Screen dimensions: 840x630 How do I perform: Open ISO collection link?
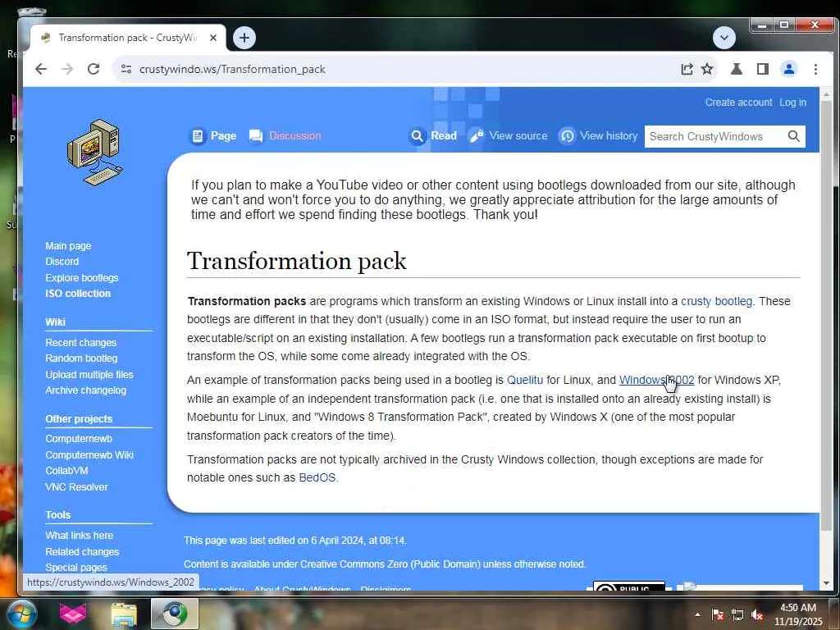pos(78,294)
